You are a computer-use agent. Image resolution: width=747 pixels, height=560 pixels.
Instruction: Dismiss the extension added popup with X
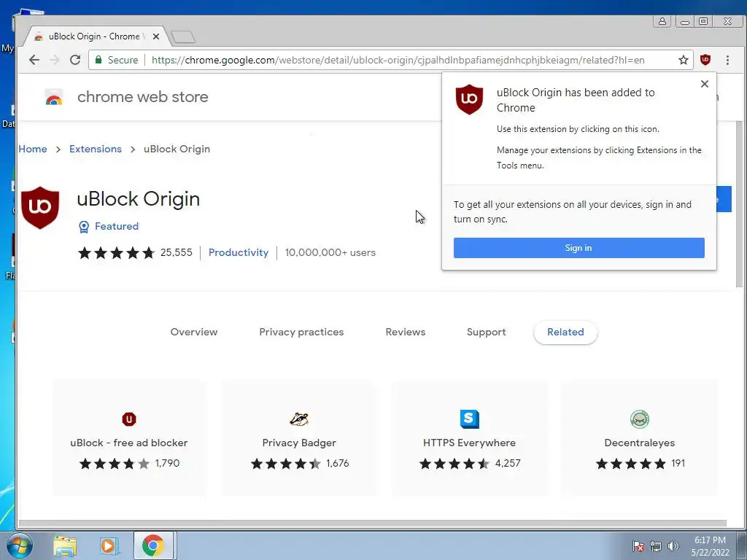(705, 84)
